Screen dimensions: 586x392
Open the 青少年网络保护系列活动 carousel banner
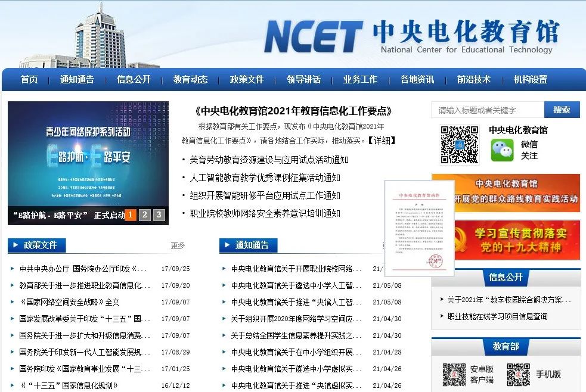pyautogui.click(x=88, y=163)
